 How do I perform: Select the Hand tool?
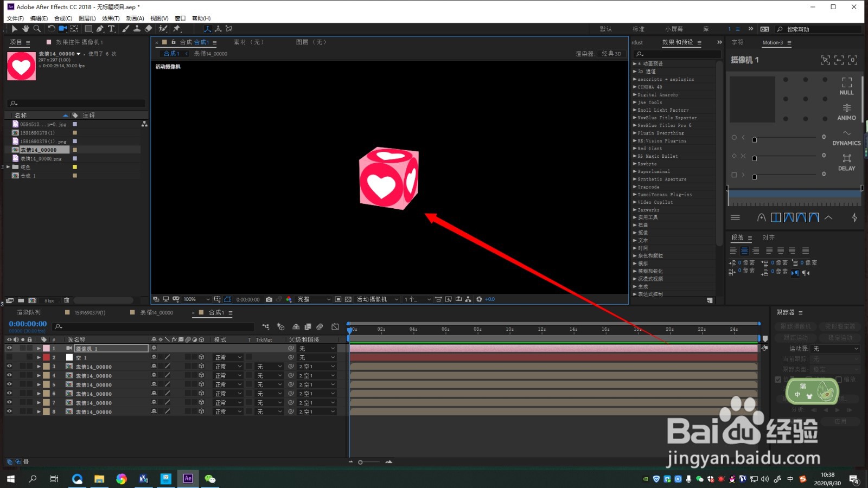coord(25,29)
